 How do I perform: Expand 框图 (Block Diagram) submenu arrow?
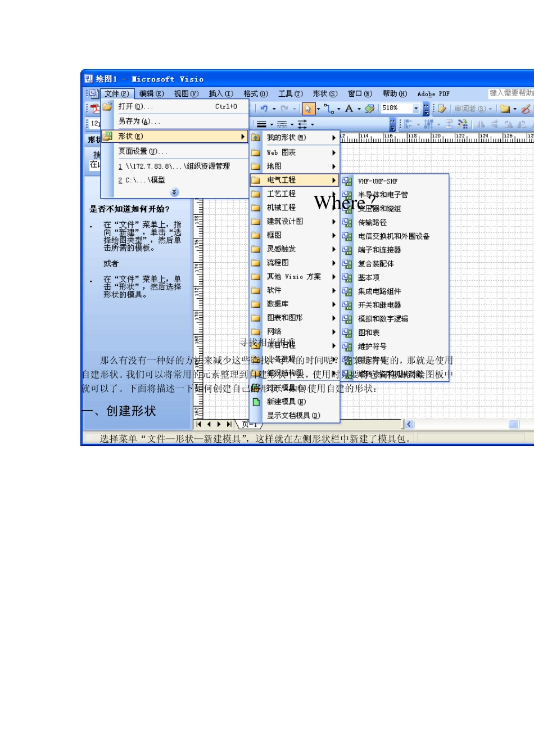(x=334, y=235)
